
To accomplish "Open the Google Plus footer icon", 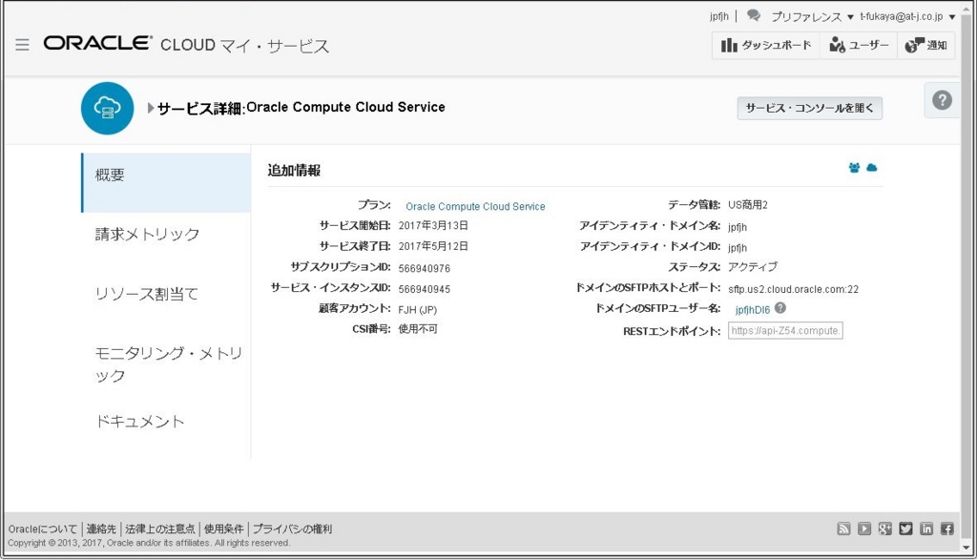I will (x=884, y=529).
